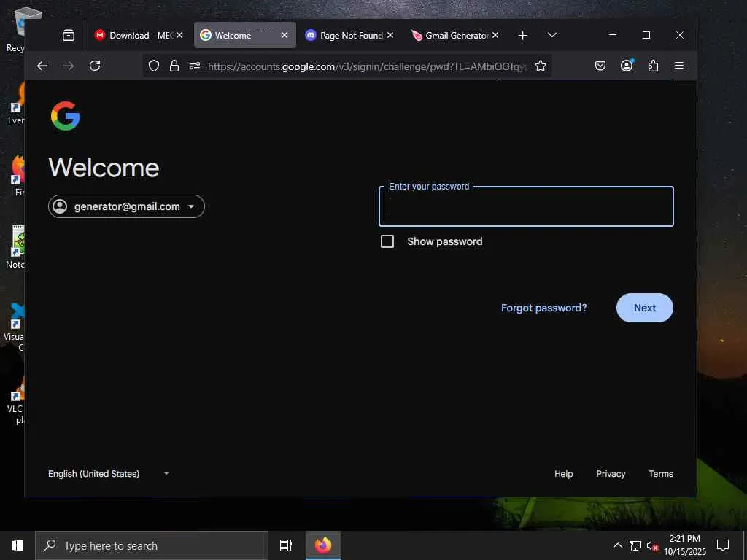This screenshot has width=747, height=560.
Task: Open Firefox account profile icon
Action: pos(627,65)
